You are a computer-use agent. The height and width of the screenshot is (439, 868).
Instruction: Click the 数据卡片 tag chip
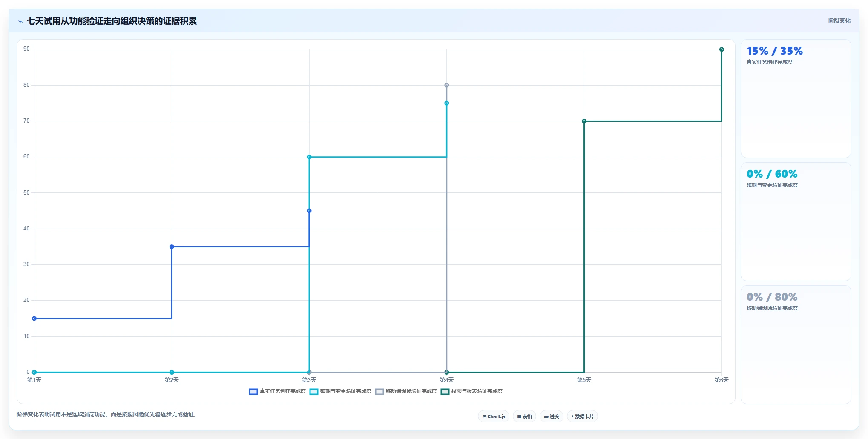[x=582, y=416]
